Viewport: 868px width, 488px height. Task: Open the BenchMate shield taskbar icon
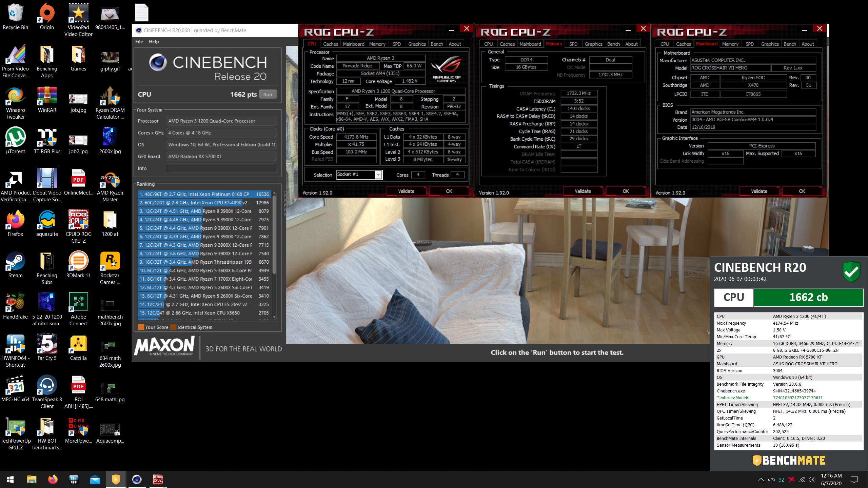tap(116, 480)
